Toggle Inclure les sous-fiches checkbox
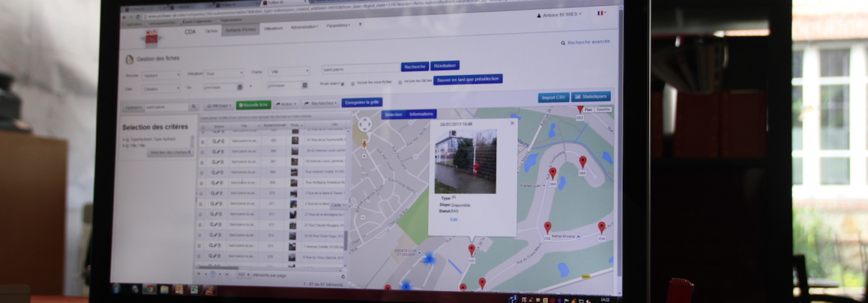 pos(352,83)
